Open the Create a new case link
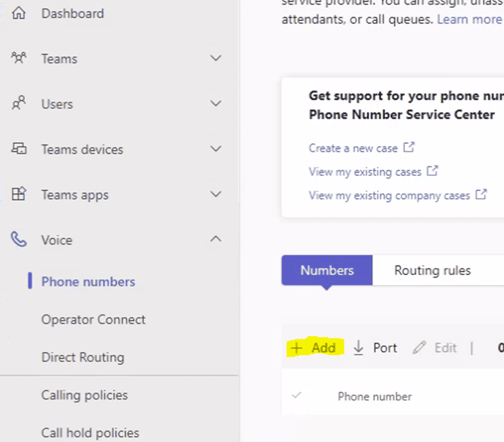 coord(353,148)
